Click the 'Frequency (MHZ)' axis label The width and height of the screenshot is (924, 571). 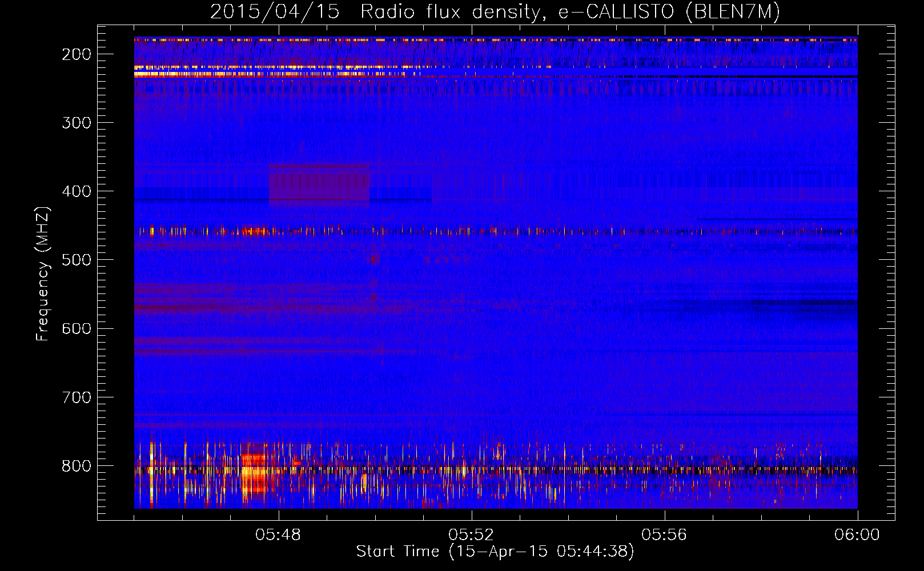(x=43, y=274)
